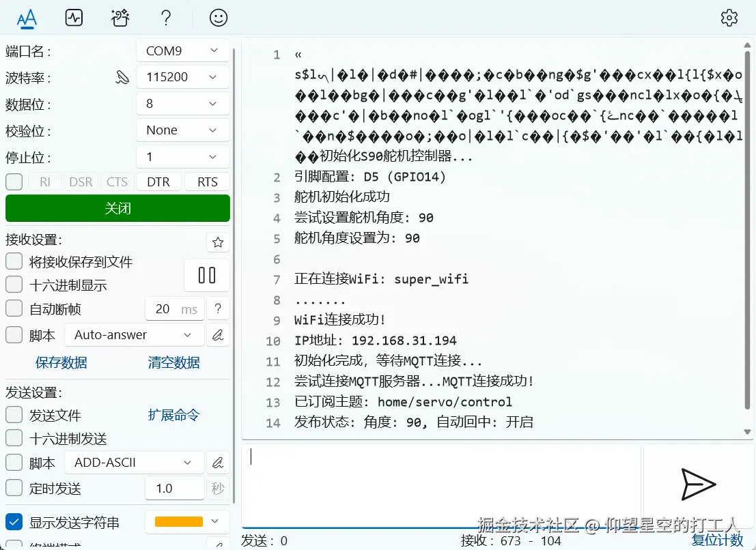Toggle the checkbox beside the RI indicator
756x550 pixels.
tap(14, 182)
